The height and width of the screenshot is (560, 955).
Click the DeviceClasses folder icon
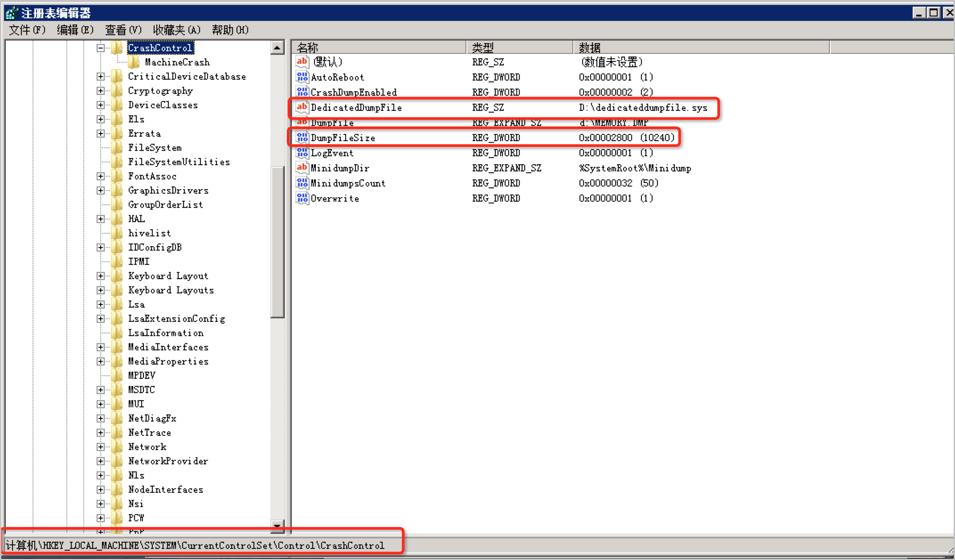pos(117,105)
